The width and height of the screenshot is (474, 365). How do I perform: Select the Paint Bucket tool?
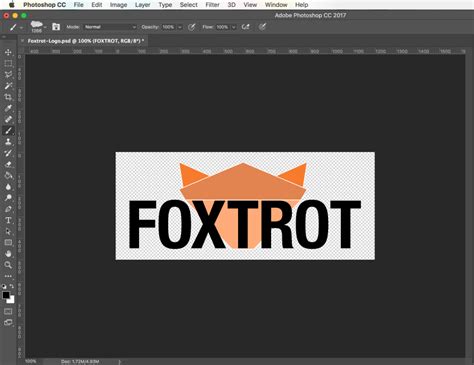(8, 175)
